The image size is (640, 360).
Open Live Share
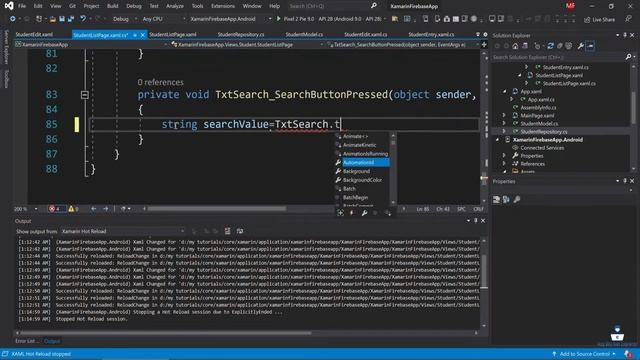click(600, 19)
